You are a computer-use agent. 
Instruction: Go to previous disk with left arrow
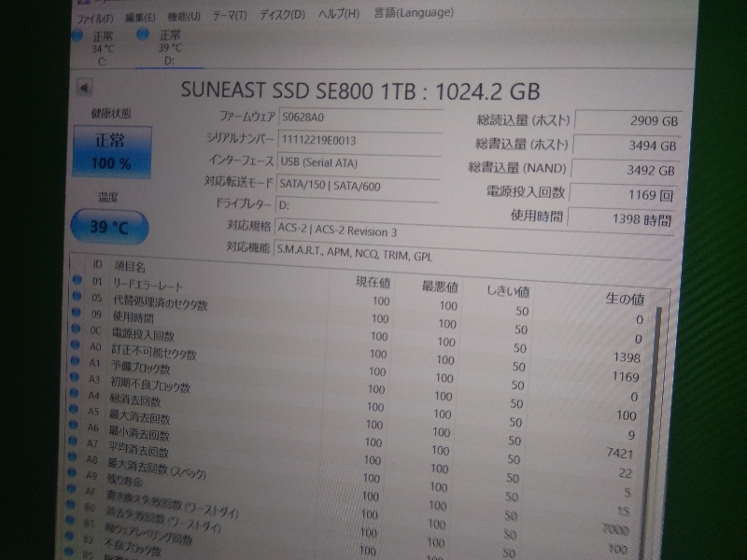pyautogui.click(x=84, y=88)
